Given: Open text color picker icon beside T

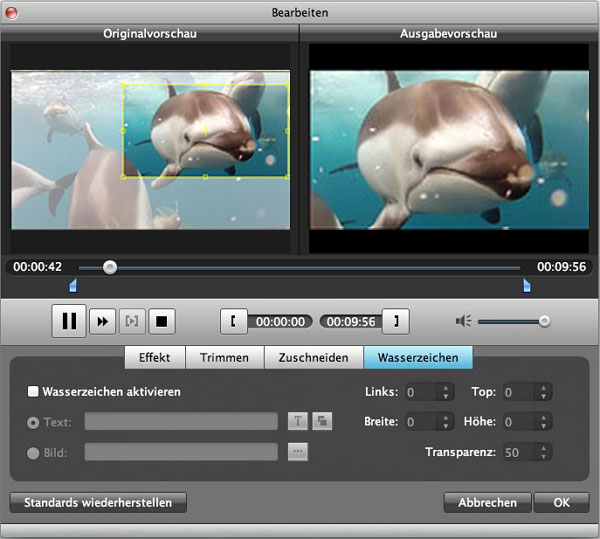Looking at the screenshot, I should click(x=322, y=422).
